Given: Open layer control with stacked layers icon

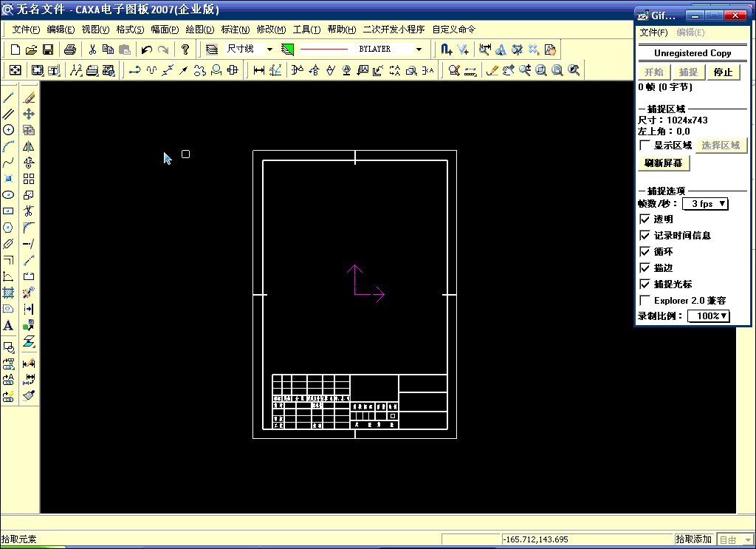Looking at the screenshot, I should (x=212, y=50).
